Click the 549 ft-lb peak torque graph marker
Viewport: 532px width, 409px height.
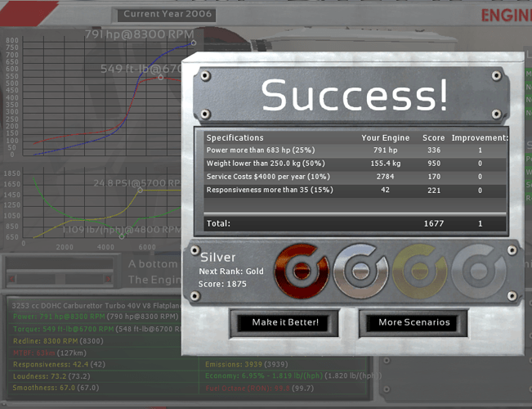[161, 78]
